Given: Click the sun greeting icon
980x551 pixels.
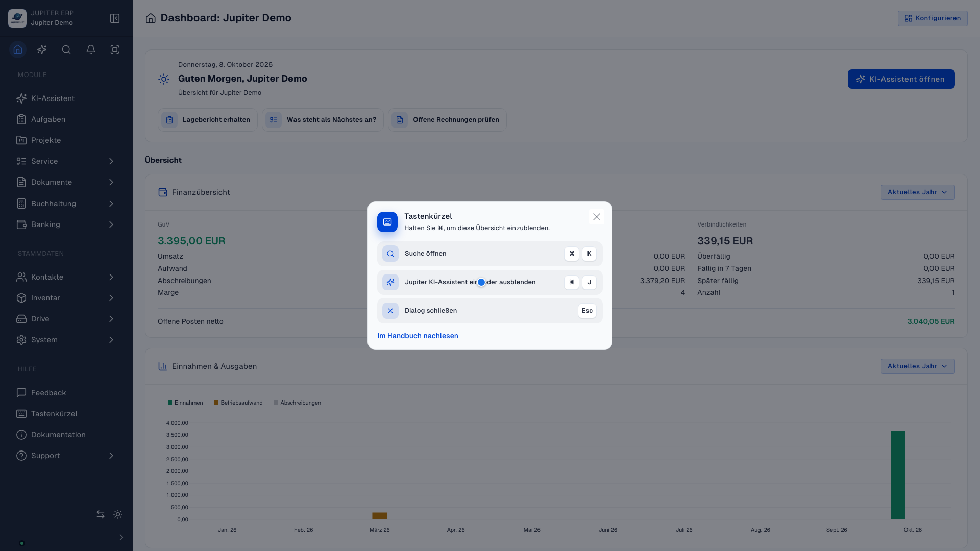Looking at the screenshot, I should click(164, 79).
